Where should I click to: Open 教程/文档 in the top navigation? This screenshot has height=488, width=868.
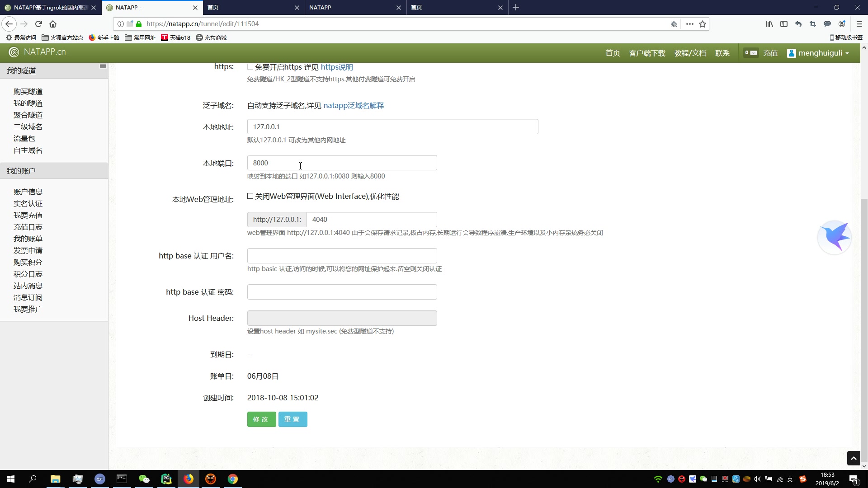[690, 53]
